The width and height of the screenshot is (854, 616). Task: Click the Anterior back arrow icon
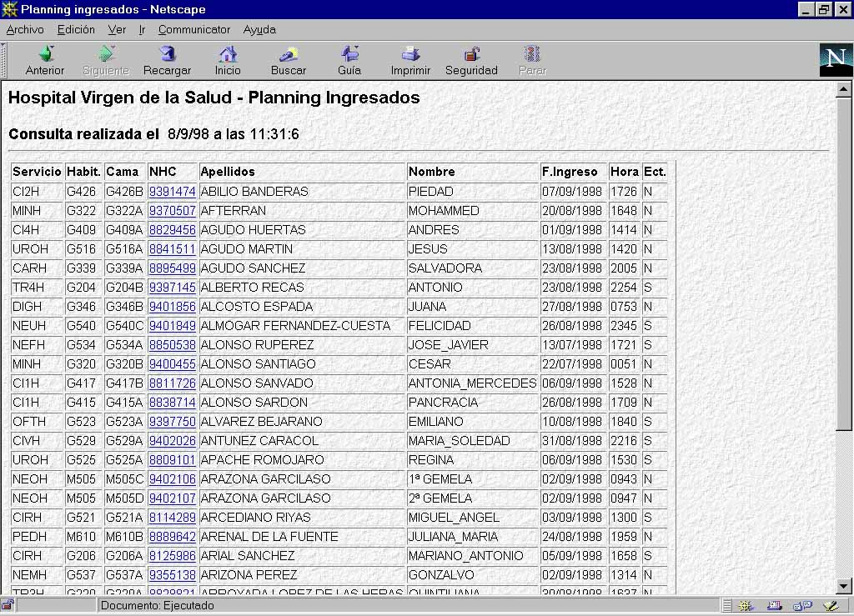point(45,55)
